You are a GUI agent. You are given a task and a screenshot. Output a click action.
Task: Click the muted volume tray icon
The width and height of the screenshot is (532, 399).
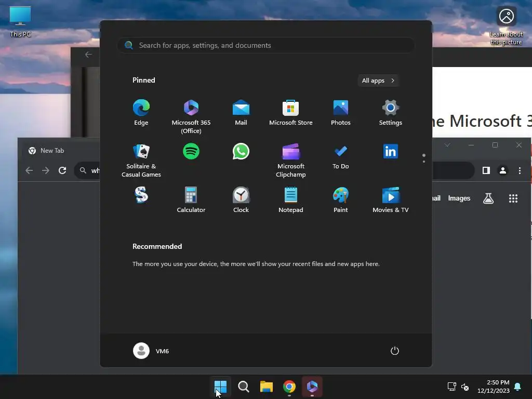click(x=465, y=387)
